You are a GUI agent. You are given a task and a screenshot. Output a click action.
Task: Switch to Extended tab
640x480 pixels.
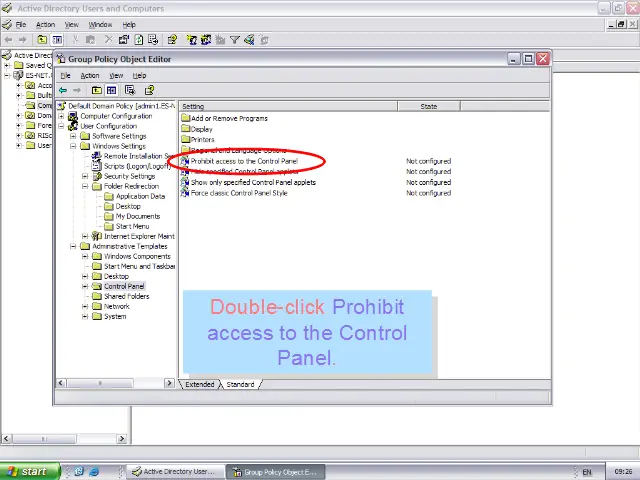pyautogui.click(x=200, y=384)
